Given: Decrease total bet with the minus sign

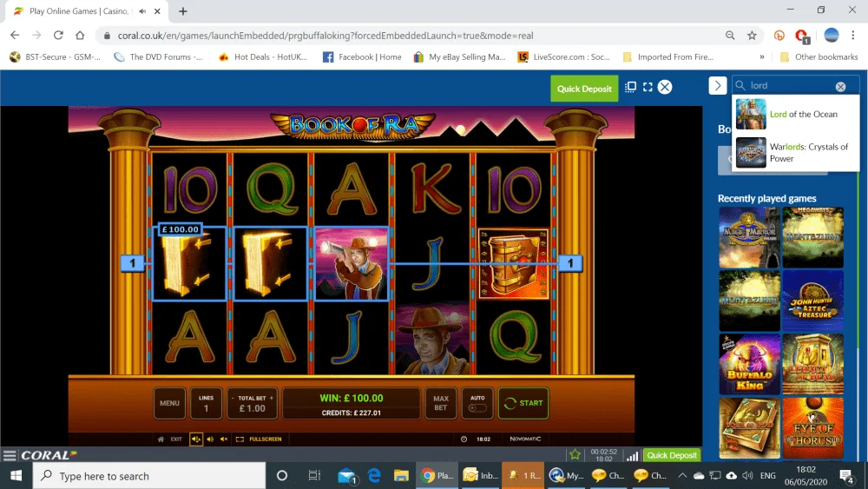Looking at the screenshot, I should [233, 398].
